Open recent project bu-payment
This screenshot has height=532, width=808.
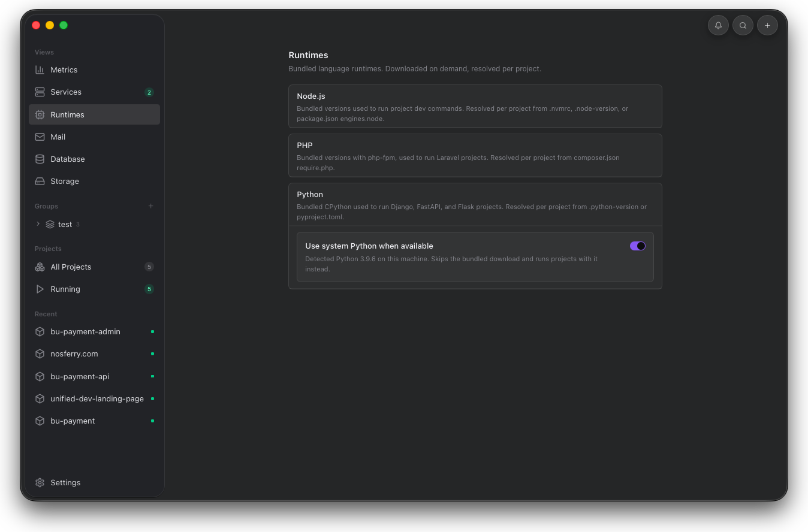point(94,421)
